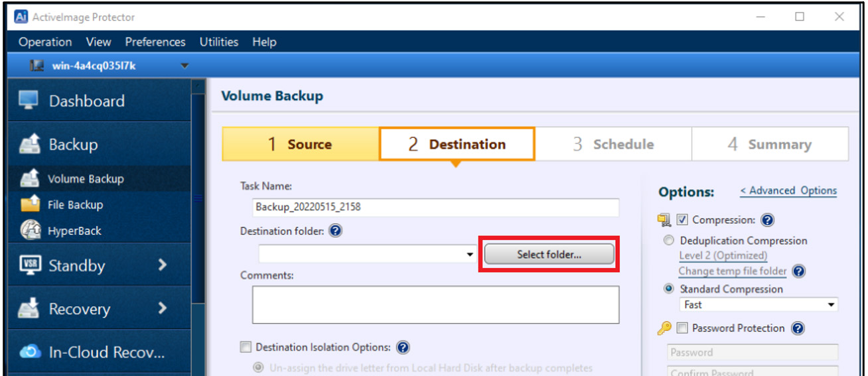The image size is (868, 376).
Task: Click the Advanced Options link
Action: click(788, 191)
